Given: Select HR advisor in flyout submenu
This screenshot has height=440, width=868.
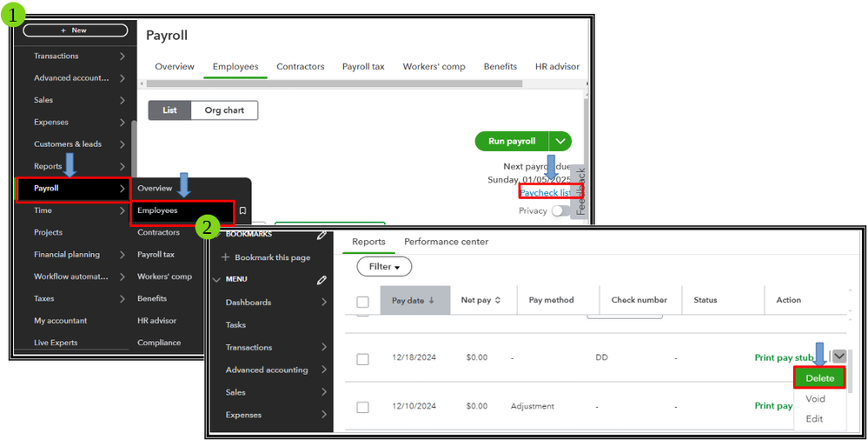Looking at the screenshot, I should (x=156, y=321).
